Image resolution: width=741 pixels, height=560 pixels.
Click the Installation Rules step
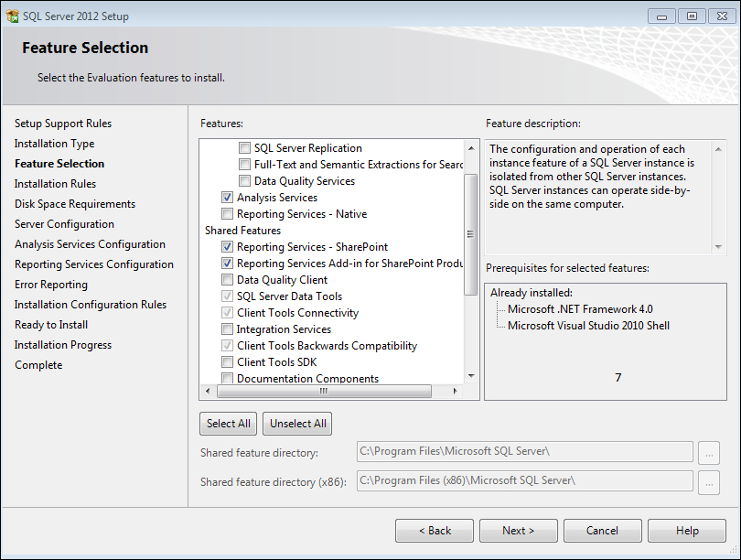(x=55, y=184)
